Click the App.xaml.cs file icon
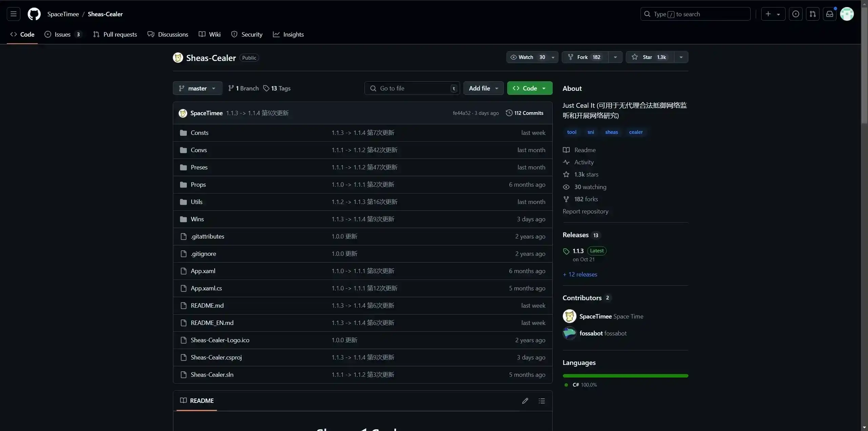868x431 pixels. [x=183, y=288]
